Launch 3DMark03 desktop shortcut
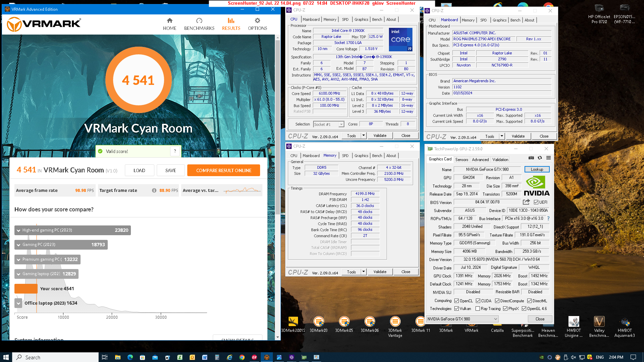This screenshot has height=362, width=644. [318, 324]
